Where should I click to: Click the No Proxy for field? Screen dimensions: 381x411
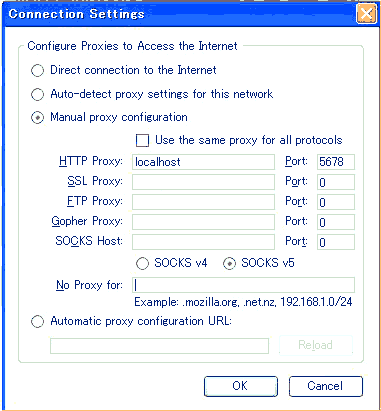pyautogui.click(x=243, y=285)
